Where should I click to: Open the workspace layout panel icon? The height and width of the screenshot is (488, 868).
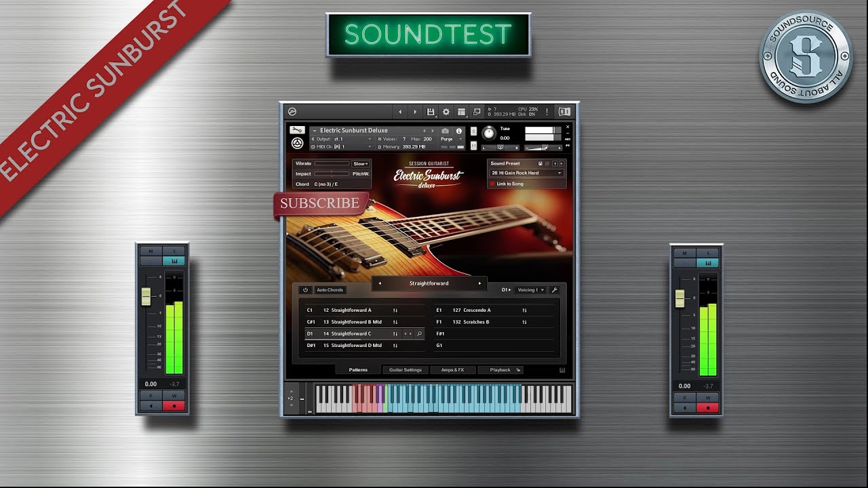[x=461, y=112]
